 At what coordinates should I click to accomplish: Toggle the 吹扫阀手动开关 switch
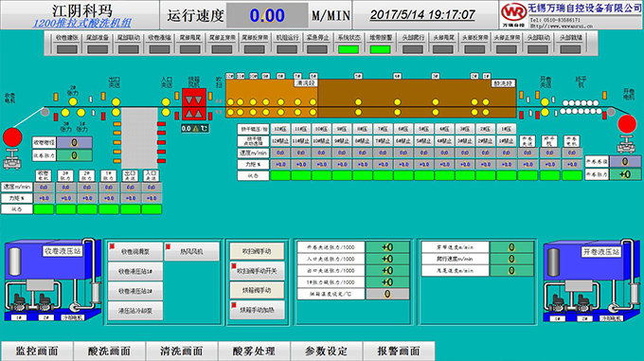(x=257, y=271)
